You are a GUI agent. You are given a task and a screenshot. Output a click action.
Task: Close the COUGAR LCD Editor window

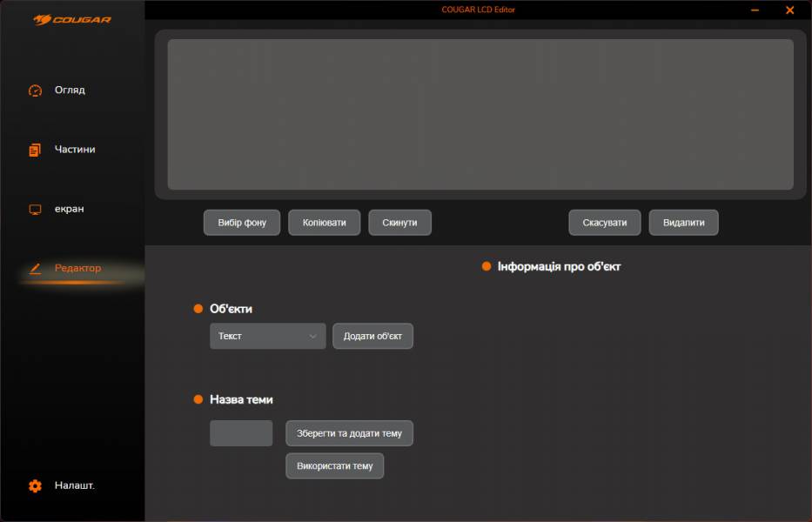pyautogui.click(x=789, y=10)
